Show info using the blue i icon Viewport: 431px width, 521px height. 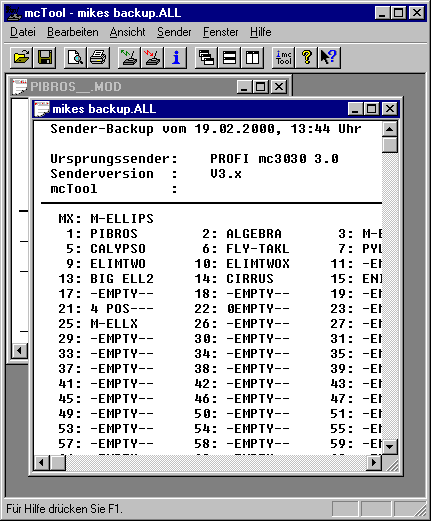point(176,57)
